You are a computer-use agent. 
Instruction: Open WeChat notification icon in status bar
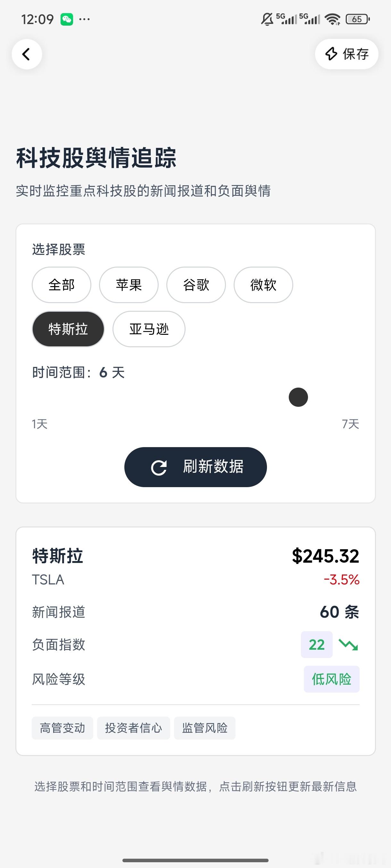(67, 19)
